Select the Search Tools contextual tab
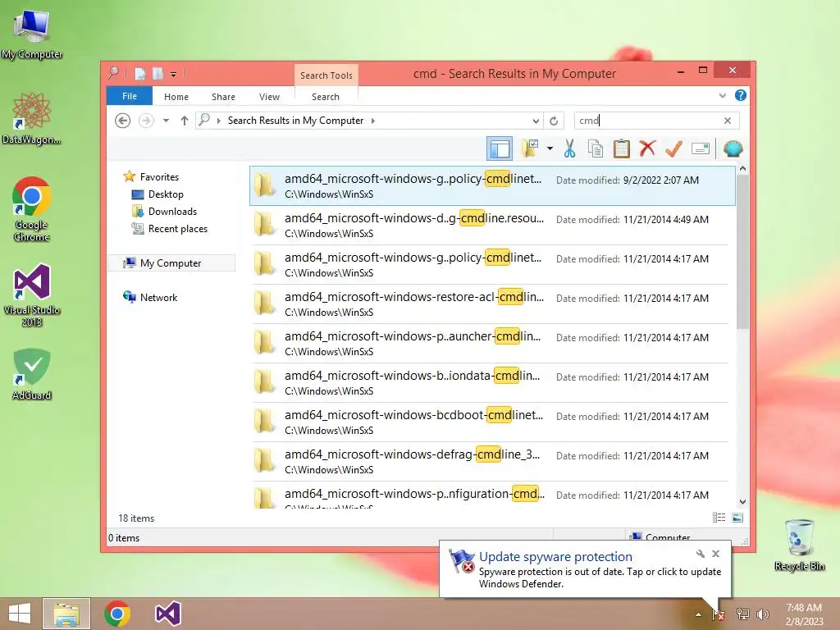Viewport: 840px width, 630px height. tap(326, 75)
